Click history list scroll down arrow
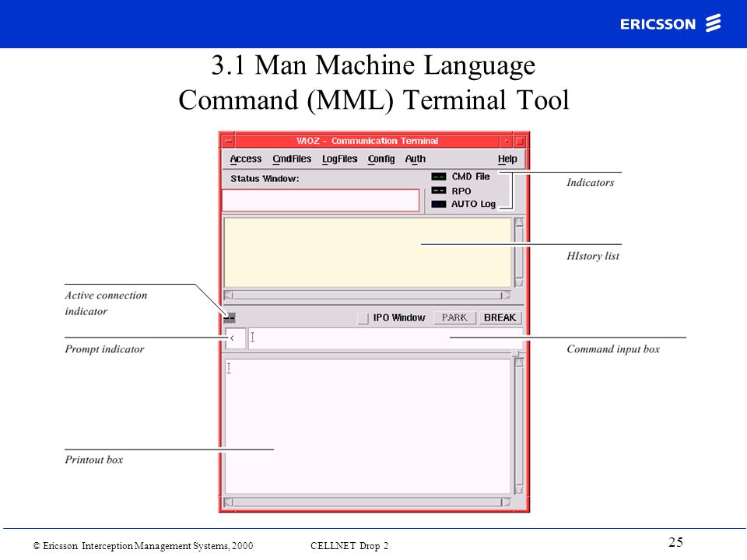 pos(519,283)
